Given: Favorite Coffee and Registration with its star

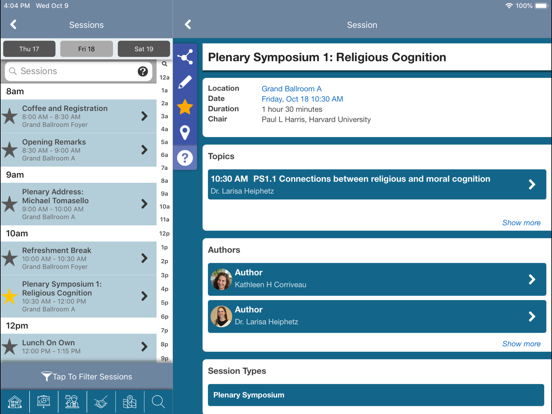Looking at the screenshot, I should click(x=10, y=116).
